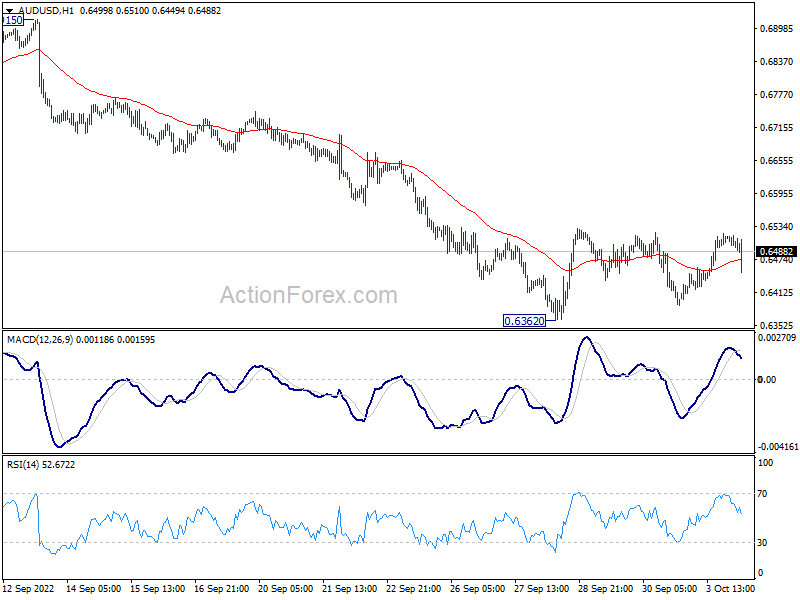800x600 pixels.
Task: Select the 0.63620 low price label
Action: (524, 321)
